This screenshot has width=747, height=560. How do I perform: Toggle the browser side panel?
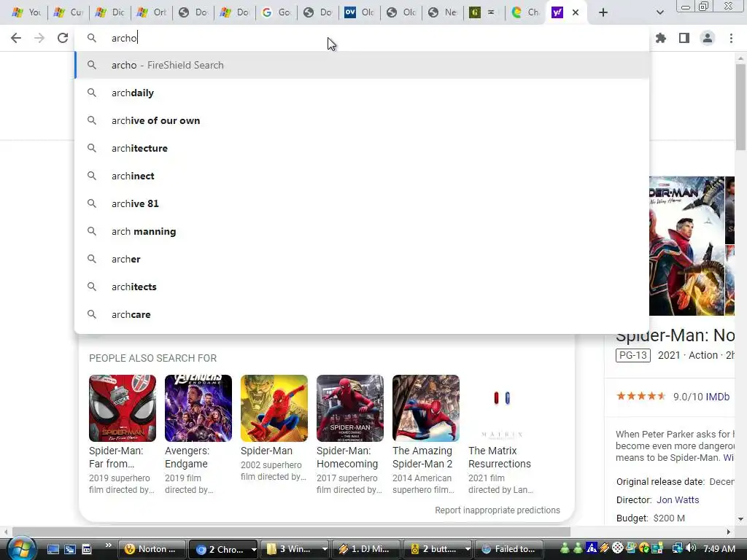tap(684, 38)
